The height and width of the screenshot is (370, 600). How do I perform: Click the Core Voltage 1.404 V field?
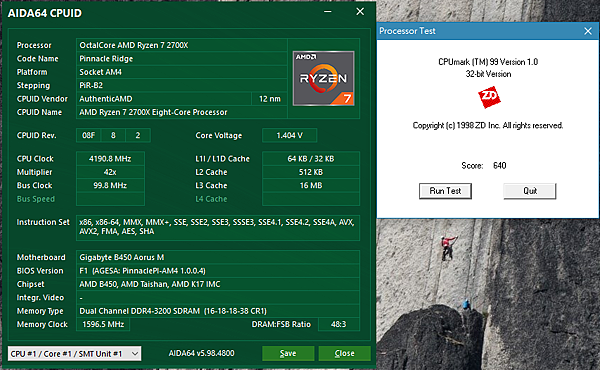click(x=289, y=135)
